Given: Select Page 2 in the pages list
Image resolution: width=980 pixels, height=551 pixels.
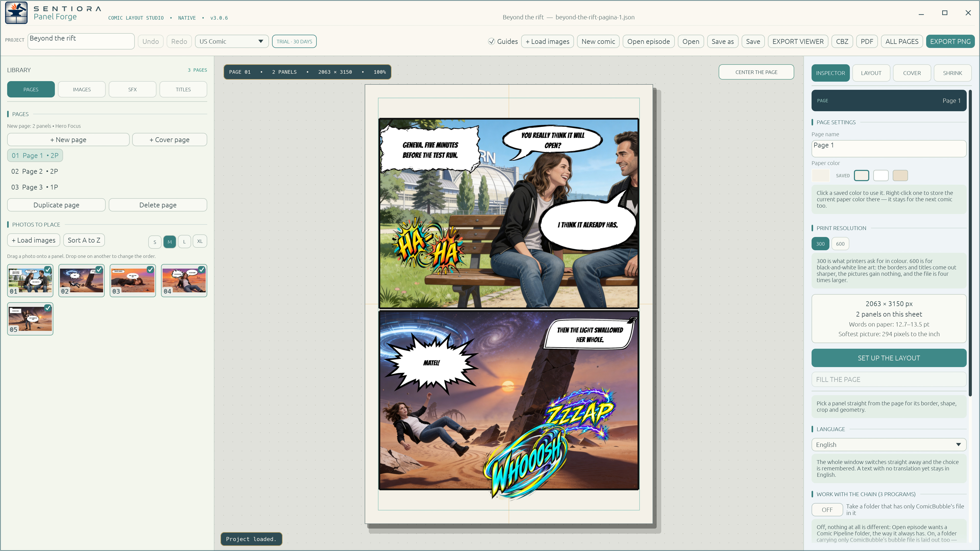Looking at the screenshot, I should click(35, 171).
